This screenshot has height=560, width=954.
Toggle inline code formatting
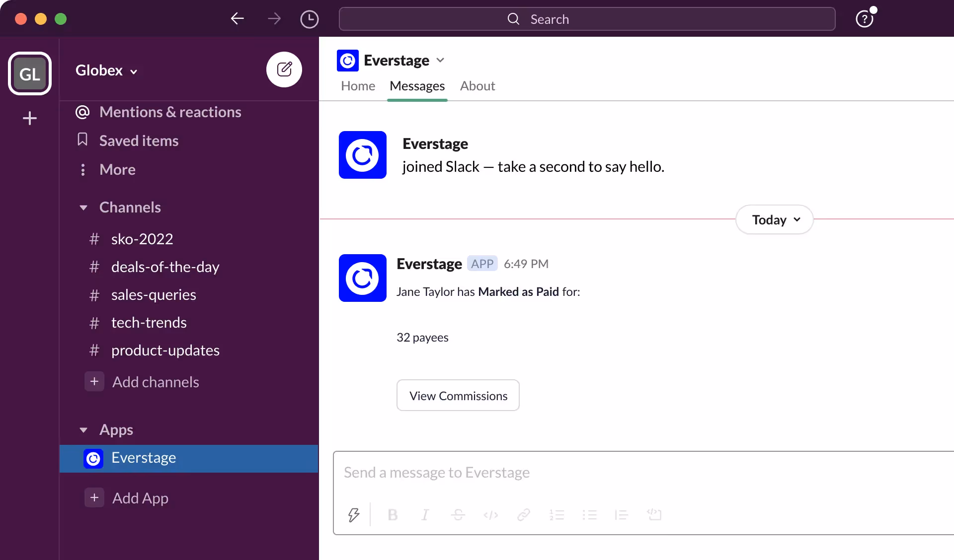491,515
